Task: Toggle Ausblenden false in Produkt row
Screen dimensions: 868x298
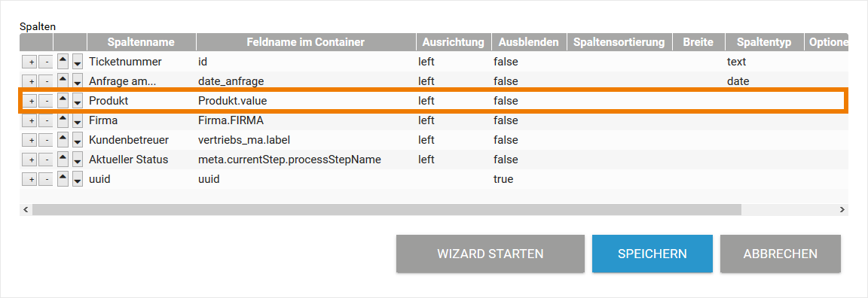Action: coord(506,101)
